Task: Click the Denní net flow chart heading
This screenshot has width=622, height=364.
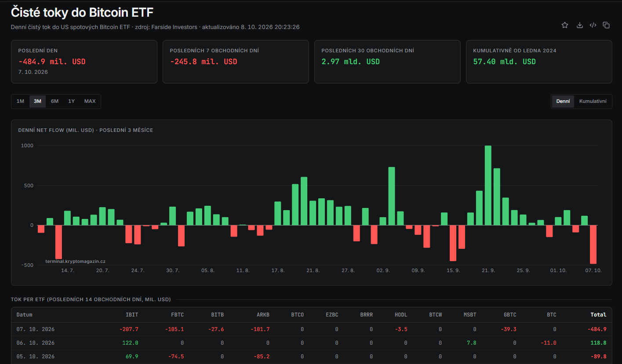Action: 86,130
